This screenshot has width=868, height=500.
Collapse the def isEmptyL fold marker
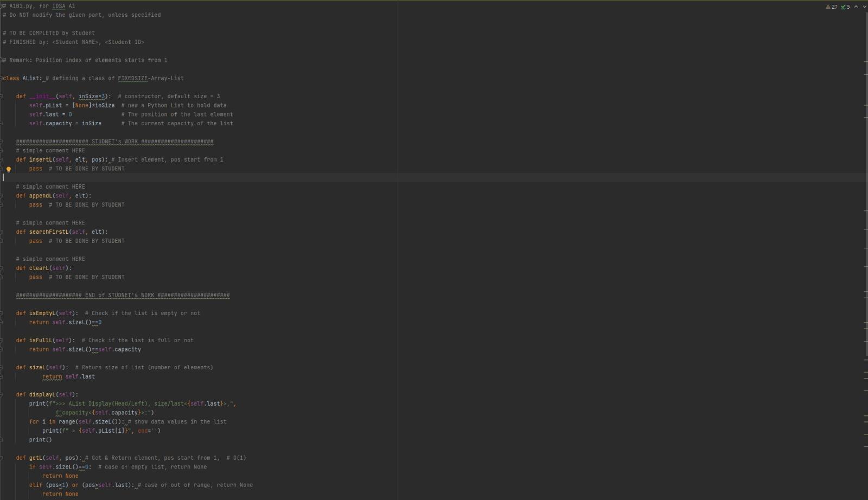pyautogui.click(x=2, y=313)
